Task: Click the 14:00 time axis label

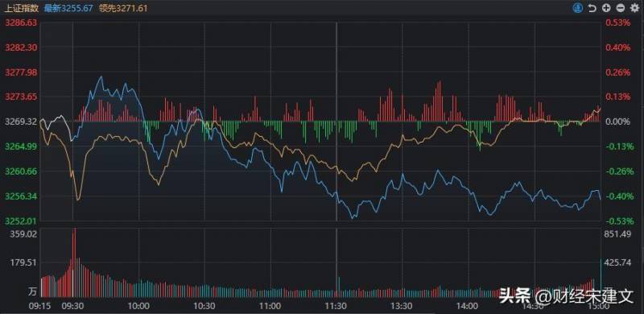Action: click(x=469, y=306)
